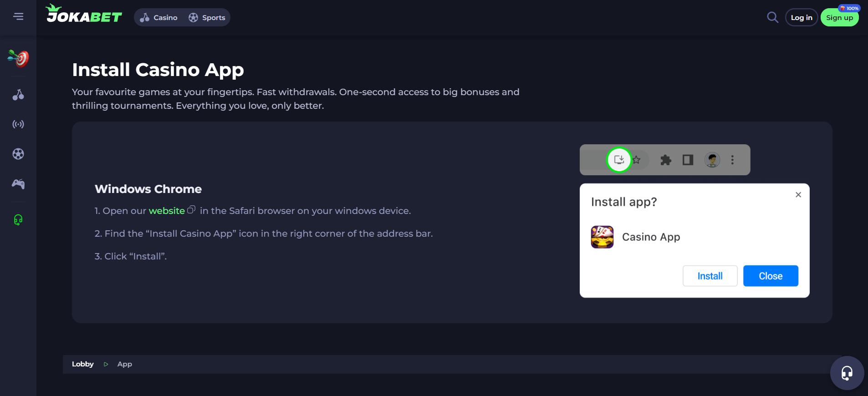Switch to the Casino tab

[x=158, y=17]
